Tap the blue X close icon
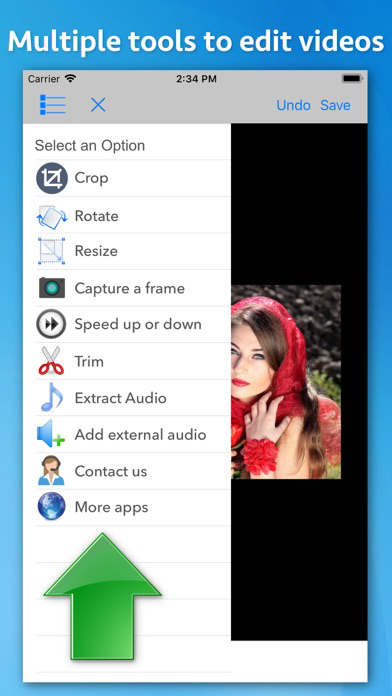 click(98, 105)
